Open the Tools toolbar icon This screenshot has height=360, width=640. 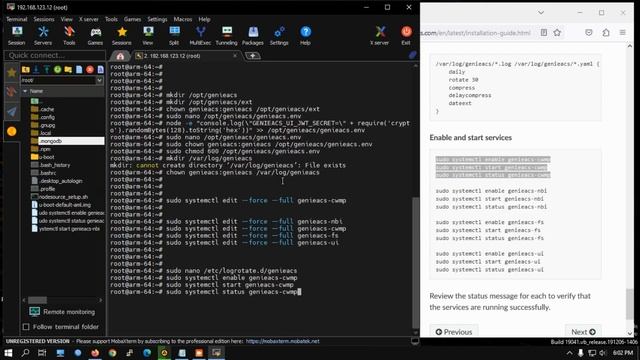tap(69, 36)
